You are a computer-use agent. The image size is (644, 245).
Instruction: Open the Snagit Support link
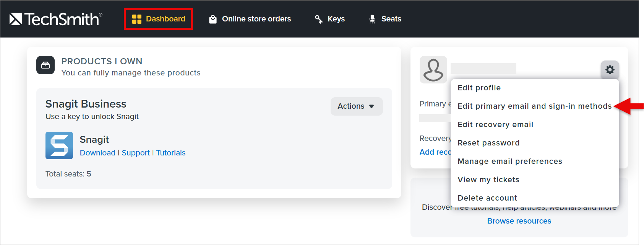click(x=136, y=153)
